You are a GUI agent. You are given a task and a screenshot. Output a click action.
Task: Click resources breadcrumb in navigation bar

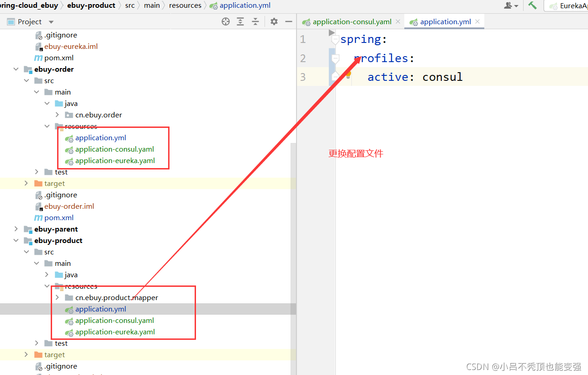coord(185,5)
